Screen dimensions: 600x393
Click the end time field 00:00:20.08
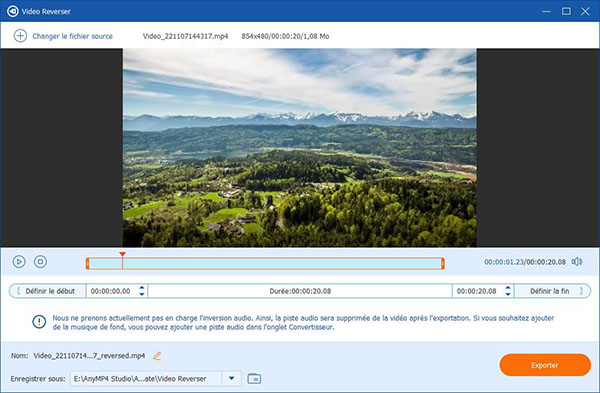tap(476, 291)
